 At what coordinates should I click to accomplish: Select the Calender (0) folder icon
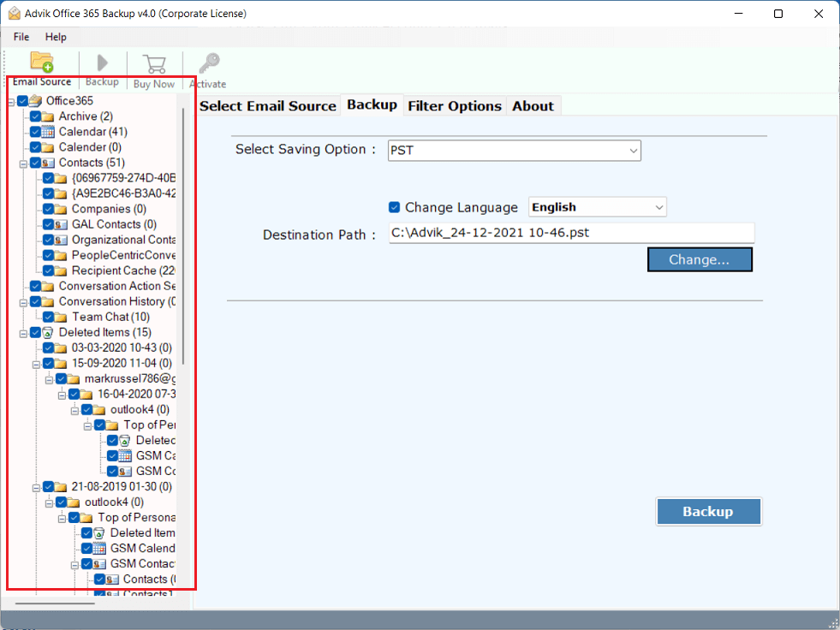48,147
